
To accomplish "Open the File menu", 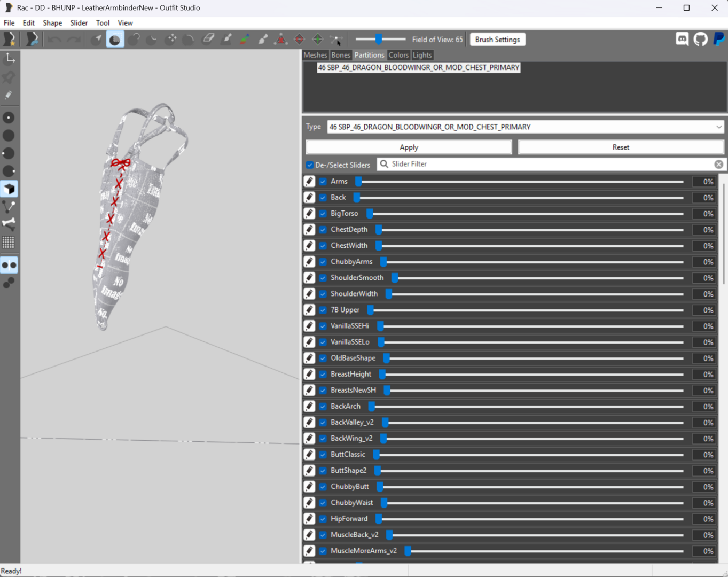I will (9, 23).
